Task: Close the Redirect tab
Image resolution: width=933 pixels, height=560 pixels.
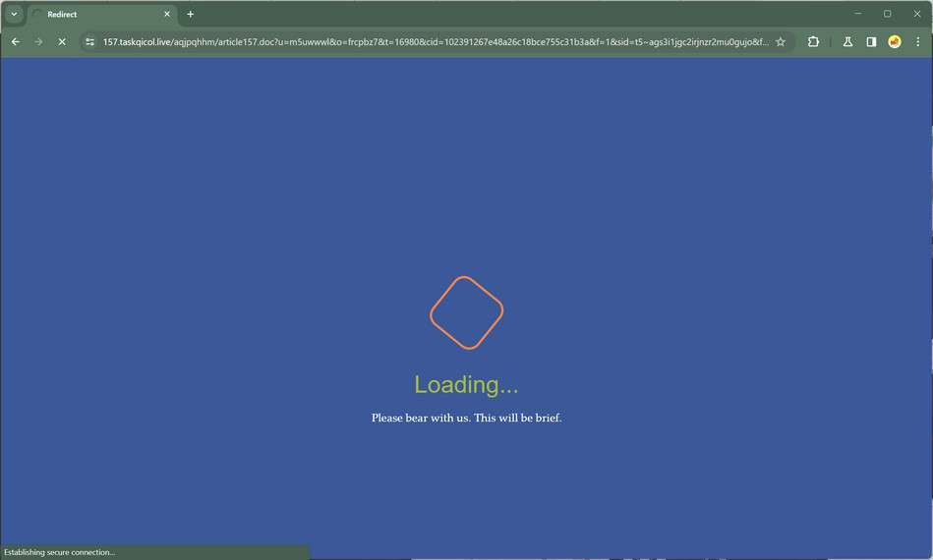Action: (x=166, y=15)
